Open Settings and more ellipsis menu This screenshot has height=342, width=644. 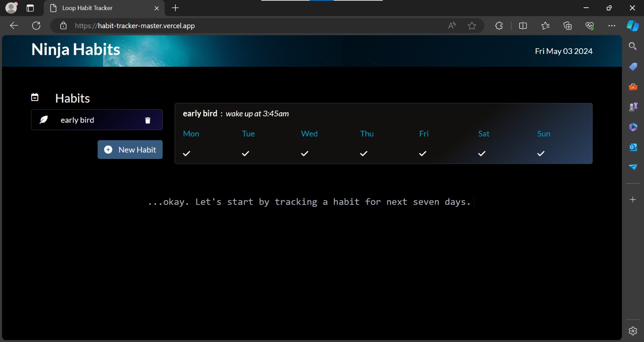[x=612, y=26]
